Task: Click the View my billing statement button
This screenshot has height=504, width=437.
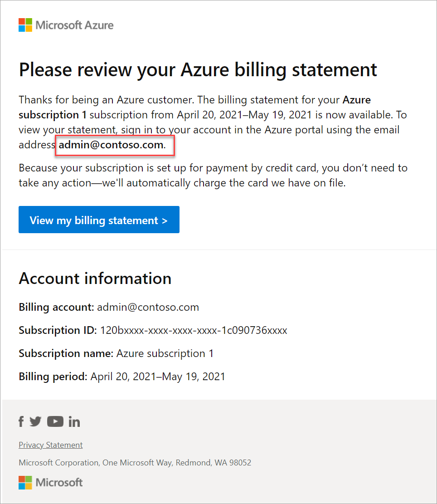Action: [99, 220]
